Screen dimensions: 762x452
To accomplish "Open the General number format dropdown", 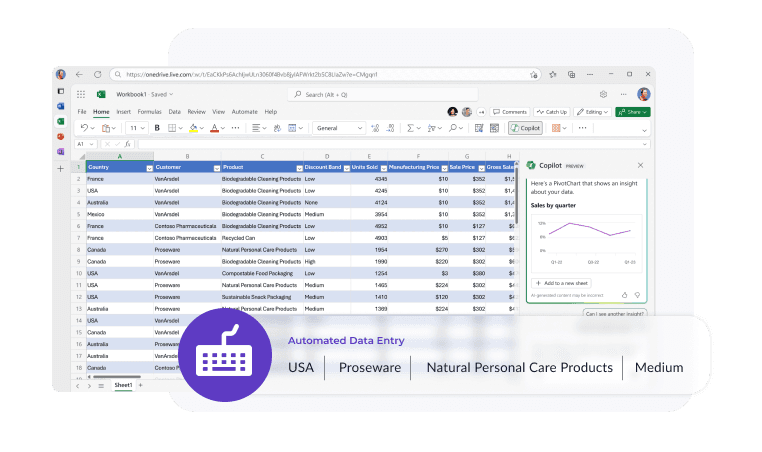I will pyautogui.click(x=338, y=128).
